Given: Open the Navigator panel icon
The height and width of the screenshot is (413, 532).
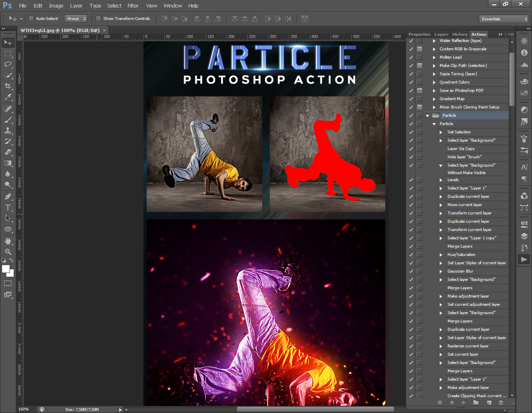Looking at the screenshot, I should [x=524, y=41].
